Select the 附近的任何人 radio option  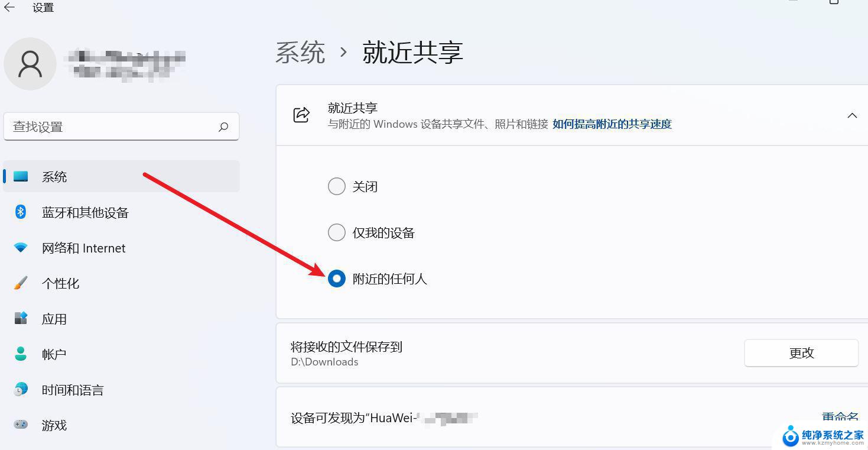[x=336, y=279]
